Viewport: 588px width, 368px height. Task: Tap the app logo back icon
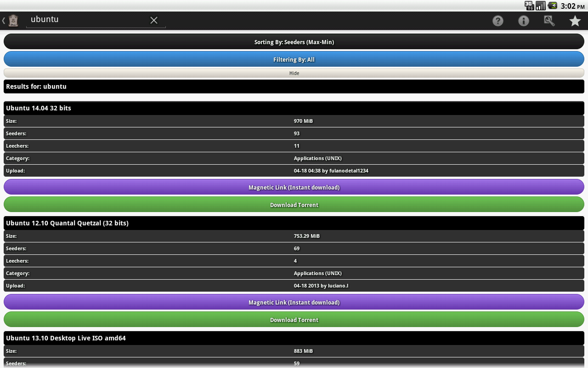pos(11,20)
